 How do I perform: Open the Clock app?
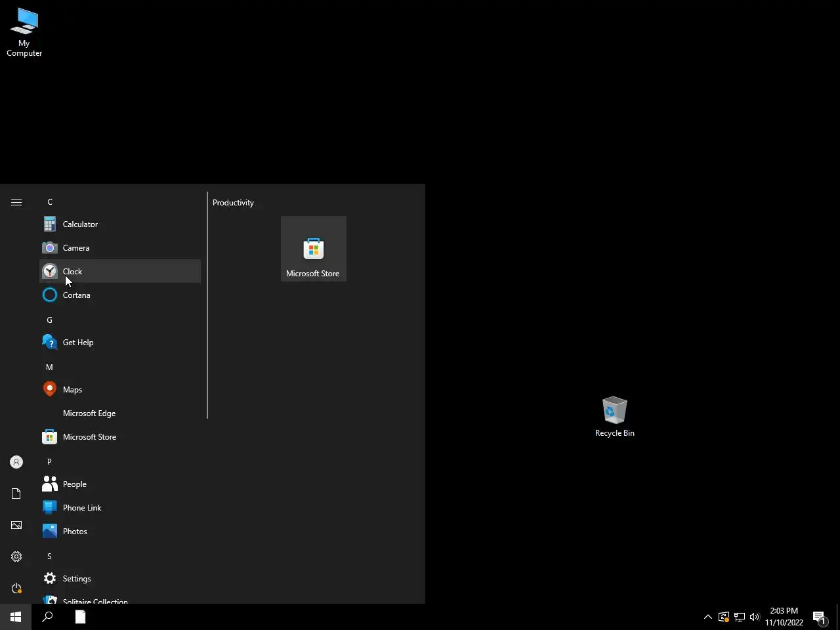(120, 272)
